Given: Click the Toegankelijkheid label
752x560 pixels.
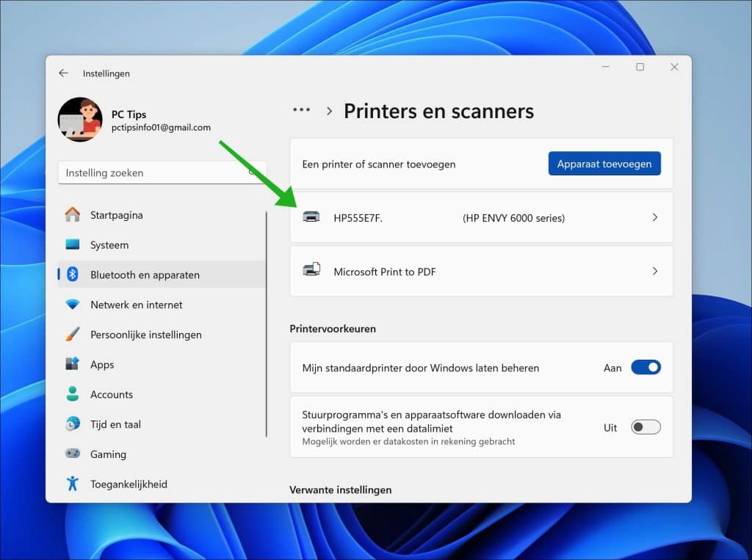Looking at the screenshot, I should click(129, 484).
